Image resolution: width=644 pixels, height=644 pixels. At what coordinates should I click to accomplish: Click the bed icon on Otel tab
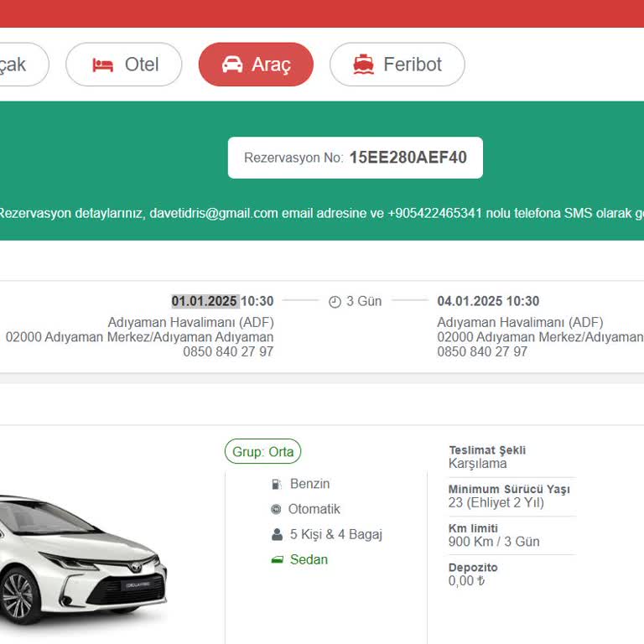pyautogui.click(x=103, y=65)
